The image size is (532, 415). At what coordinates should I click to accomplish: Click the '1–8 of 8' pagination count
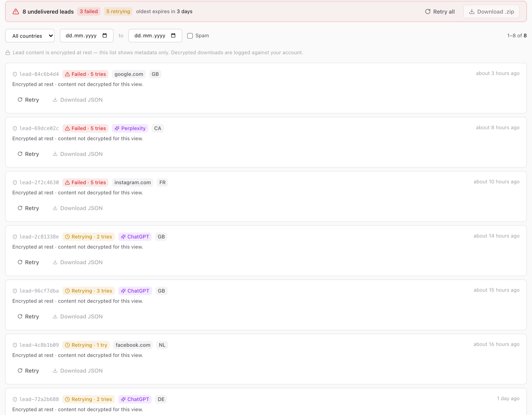pos(517,36)
